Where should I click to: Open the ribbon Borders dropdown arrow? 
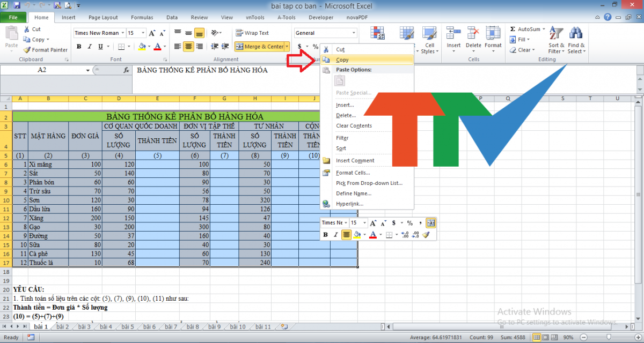point(129,47)
